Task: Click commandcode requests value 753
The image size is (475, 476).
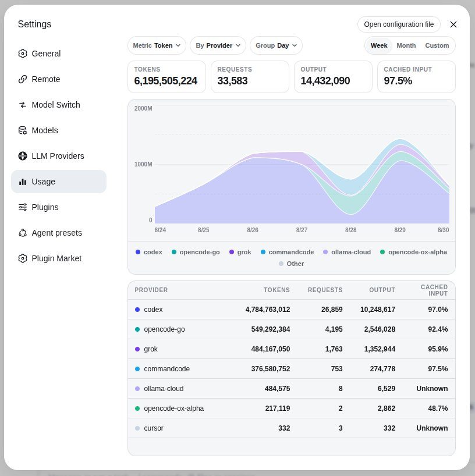Action: pyautogui.click(x=336, y=369)
